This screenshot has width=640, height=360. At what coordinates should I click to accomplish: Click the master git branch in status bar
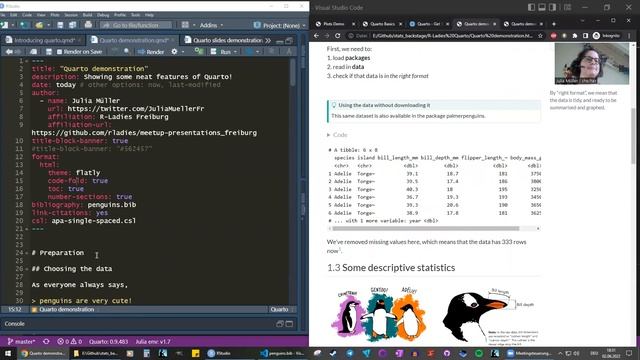pyautogui.click(x=22, y=342)
